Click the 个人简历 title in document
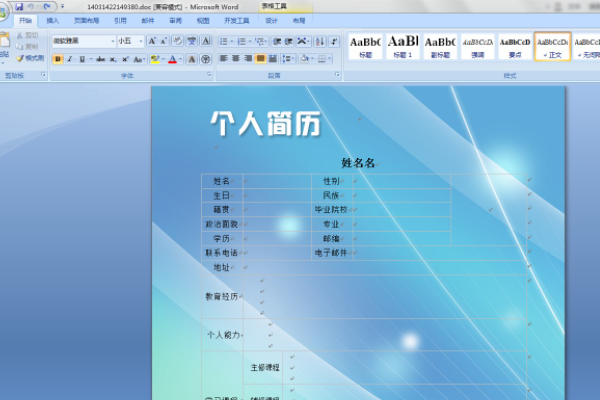Image resolution: width=600 pixels, height=400 pixels. click(x=265, y=124)
